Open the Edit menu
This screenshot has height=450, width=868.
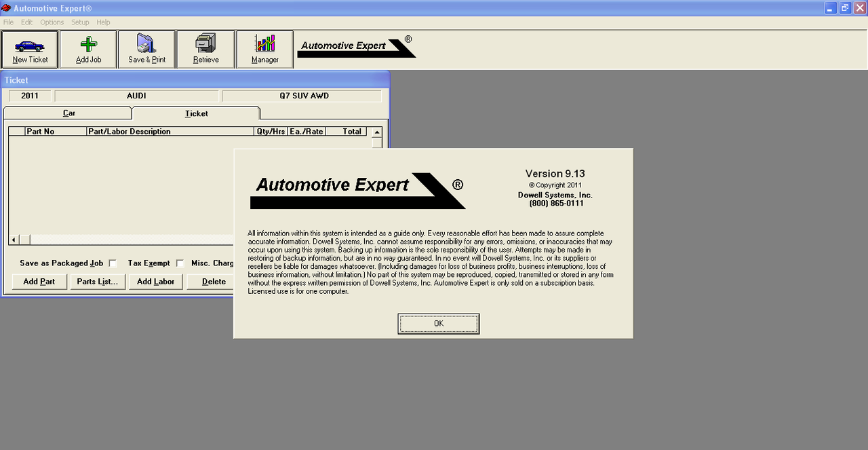point(26,22)
